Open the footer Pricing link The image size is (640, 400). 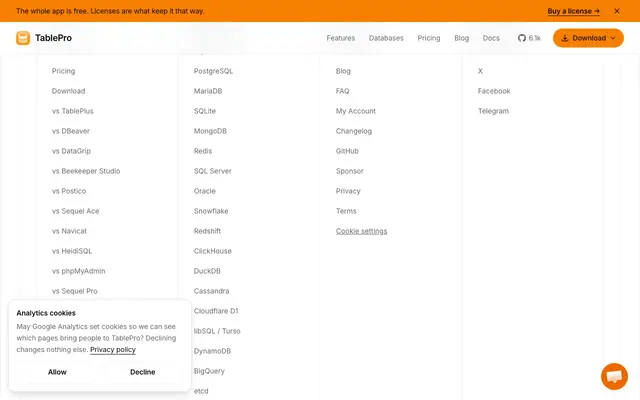tap(63, 71)
